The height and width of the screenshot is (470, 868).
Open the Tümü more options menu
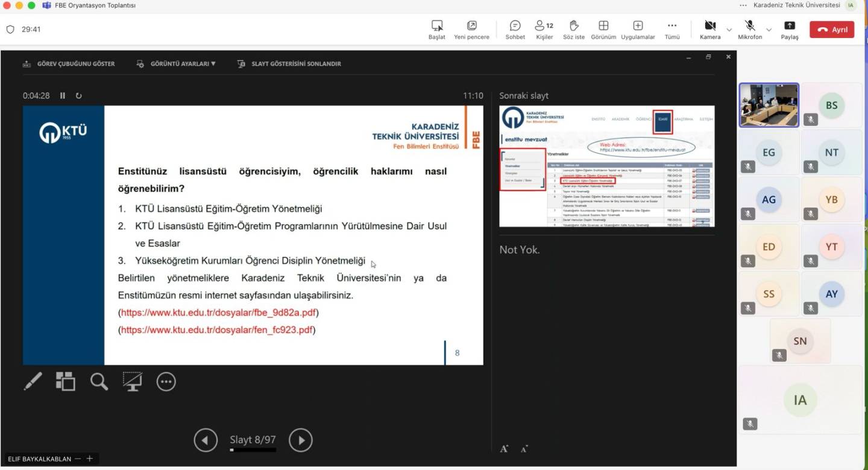[672, 30]
